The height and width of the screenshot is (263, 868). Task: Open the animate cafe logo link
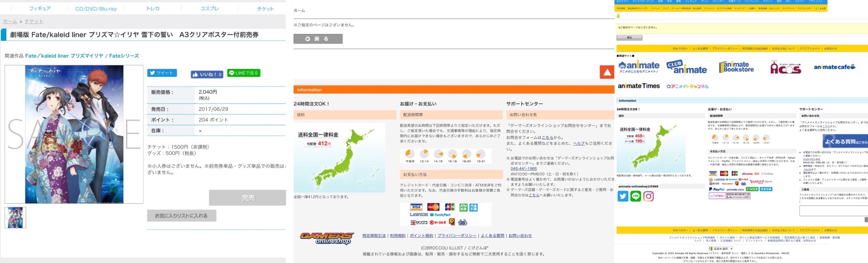pos(835,67)
